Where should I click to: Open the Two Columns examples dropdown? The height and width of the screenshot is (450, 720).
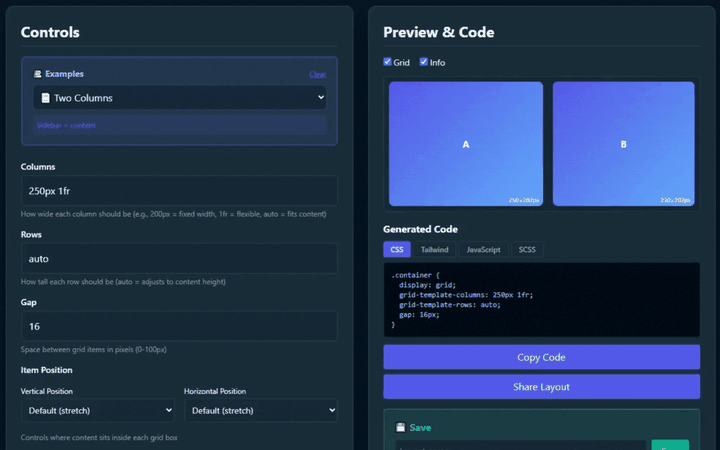click(180, 97)
